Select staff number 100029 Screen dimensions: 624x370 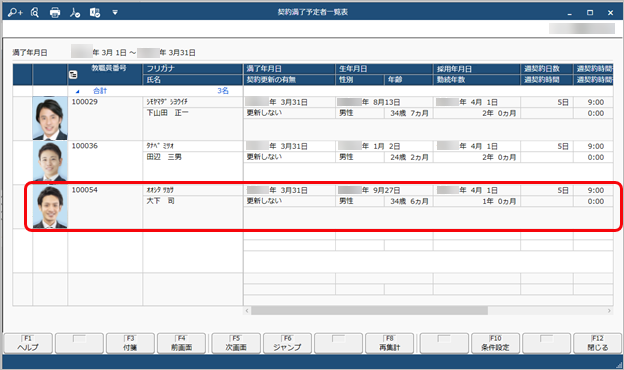84,102
